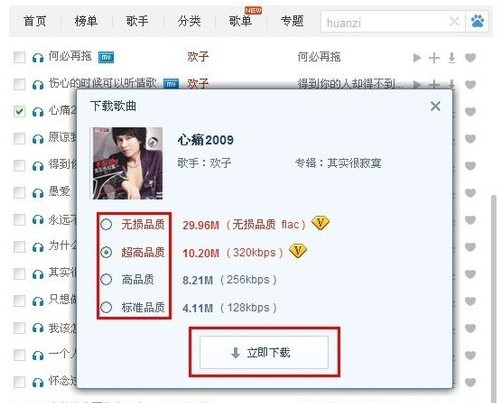Image resolution: width=499 pixels, height=403 pixels.
Task: Select the 标准品质 128kbps option
Action: click(106, 307)
